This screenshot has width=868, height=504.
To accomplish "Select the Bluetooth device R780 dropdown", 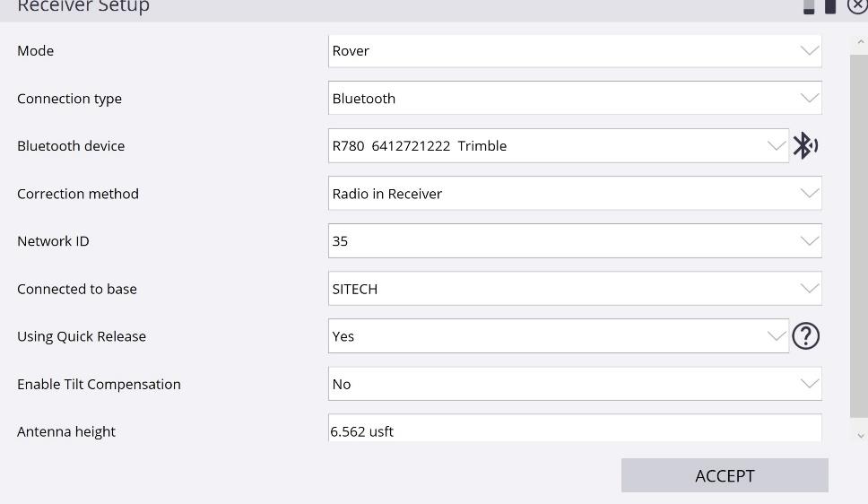I will coord(558,146).
